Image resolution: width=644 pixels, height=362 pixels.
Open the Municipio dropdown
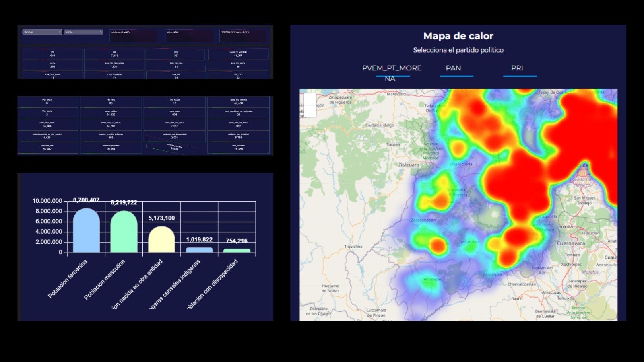(x=42, y=32)
